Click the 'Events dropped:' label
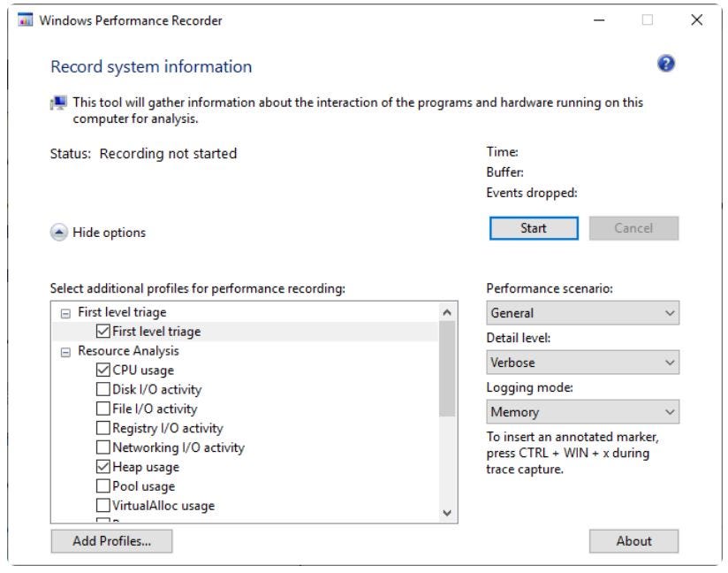The image size is (728, 573). pos(532,193)
